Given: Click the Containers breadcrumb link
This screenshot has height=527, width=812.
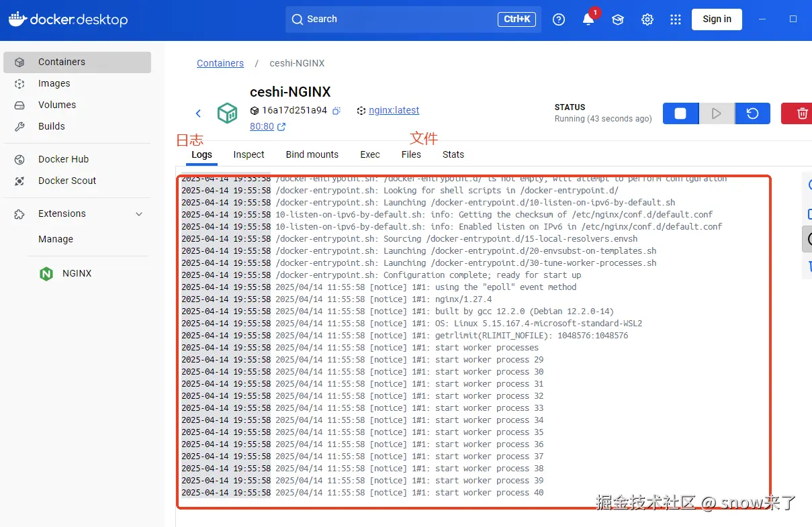Looking at the screenshot, I should click(x=220, y=63).
